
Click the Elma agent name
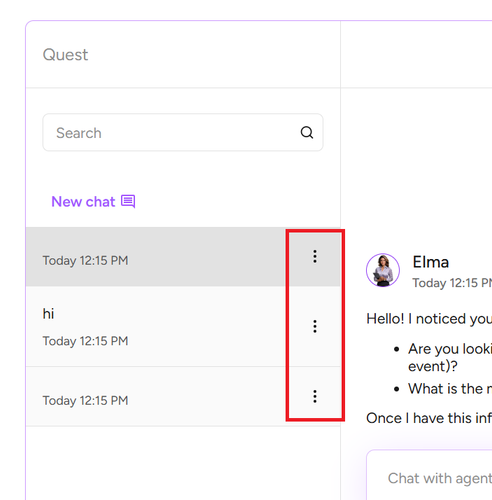tap(431, 262)
